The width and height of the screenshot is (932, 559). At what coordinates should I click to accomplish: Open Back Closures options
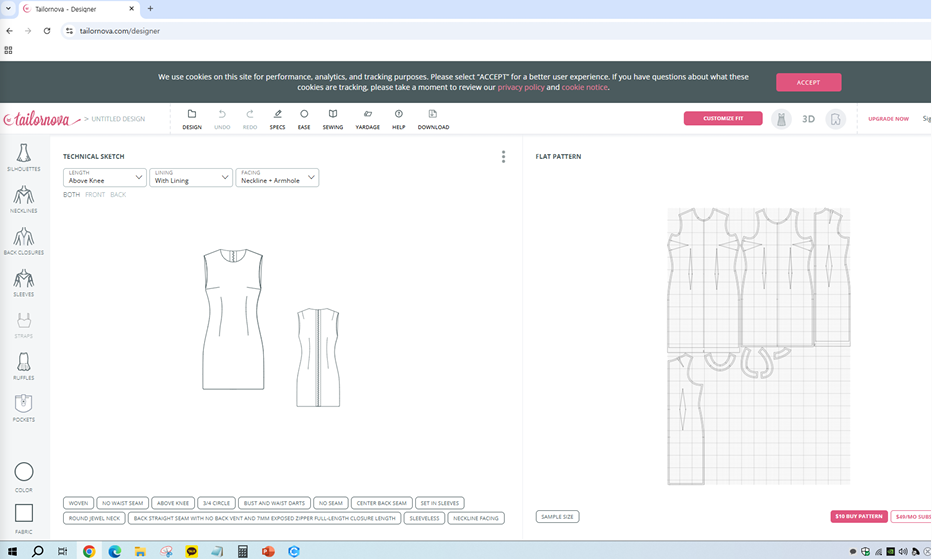pyautogui.click(x=24, y=239)
